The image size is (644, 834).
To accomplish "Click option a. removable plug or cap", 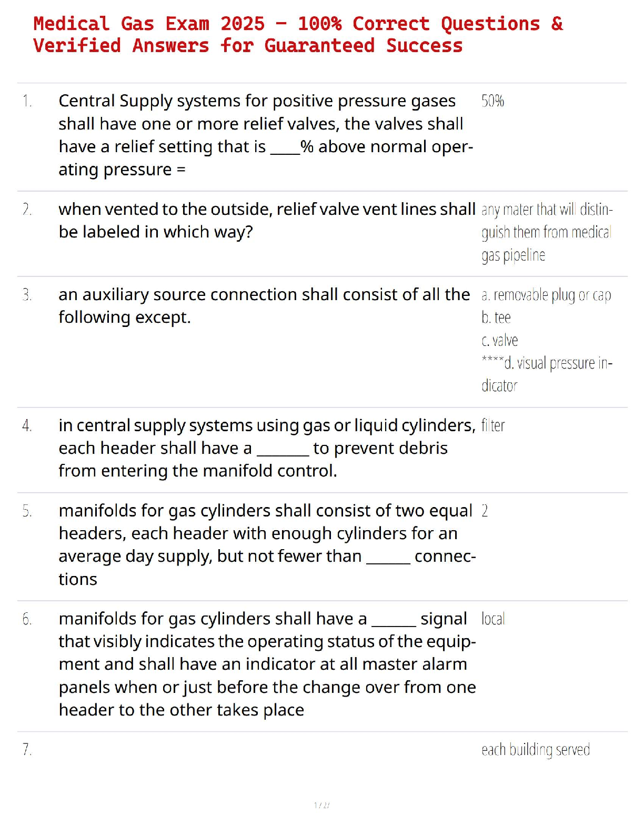I will pos(546,295).
